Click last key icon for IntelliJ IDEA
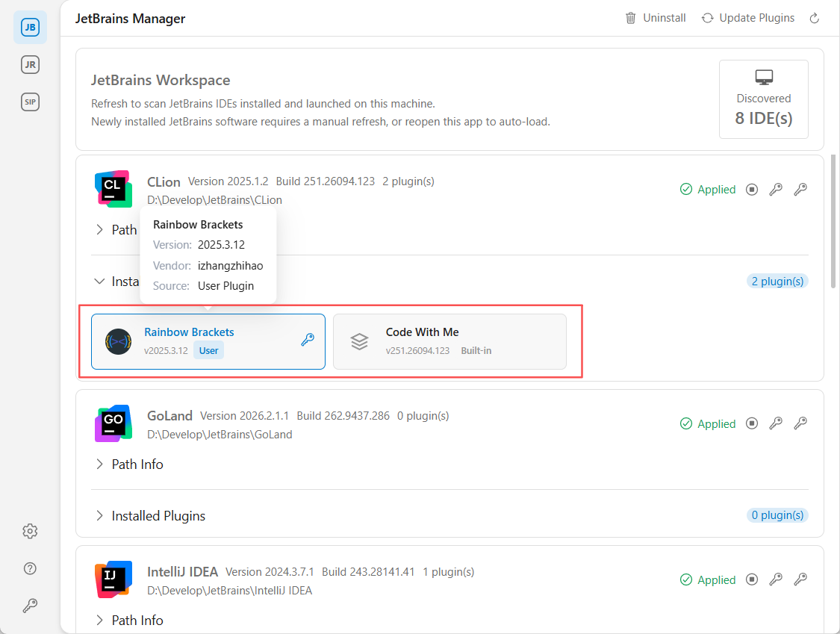The height and width of the screenshot is (634, 840). (x=800, y=580)
